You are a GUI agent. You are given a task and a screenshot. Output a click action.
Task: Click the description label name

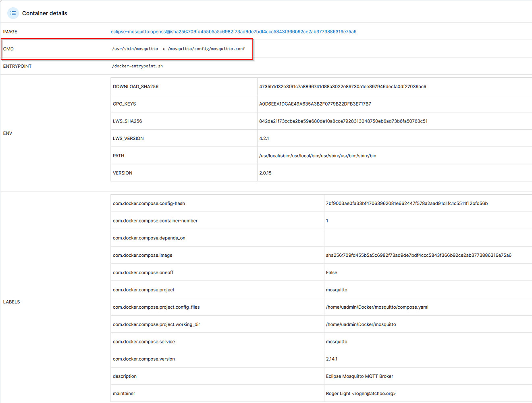coord(125,377)
